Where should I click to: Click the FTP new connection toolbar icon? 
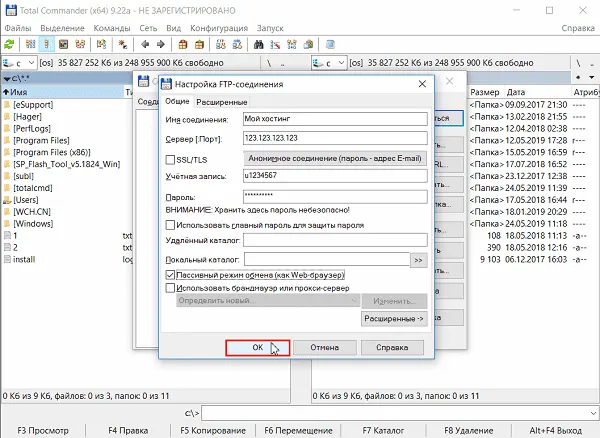tap(237, 44)
